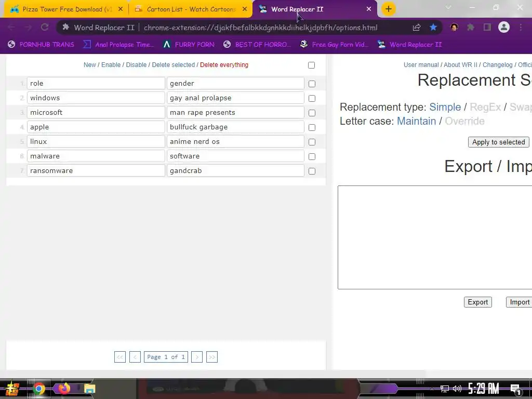
Task: Click the Page 1 of 1 indicator
Action: click(x=166, y=357)
